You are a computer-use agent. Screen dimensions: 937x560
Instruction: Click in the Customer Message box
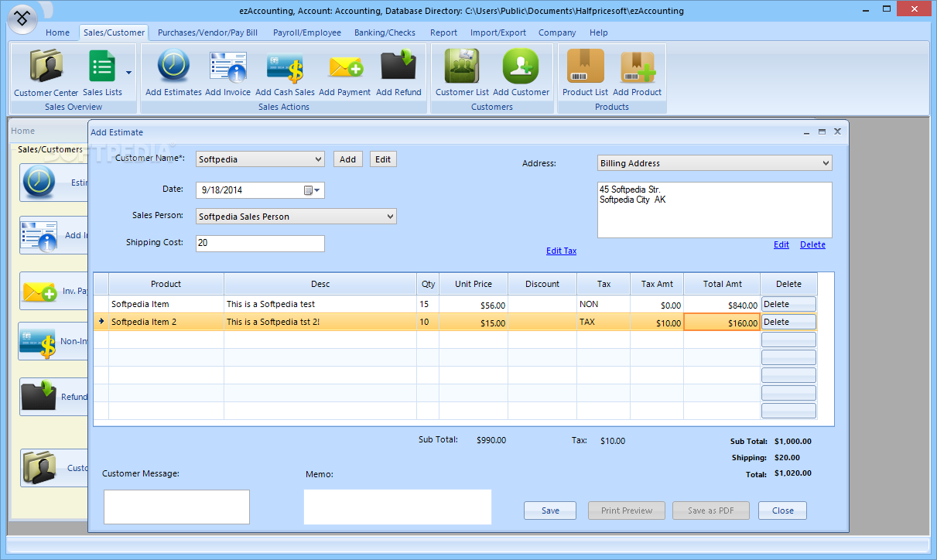tap(176, 507)
